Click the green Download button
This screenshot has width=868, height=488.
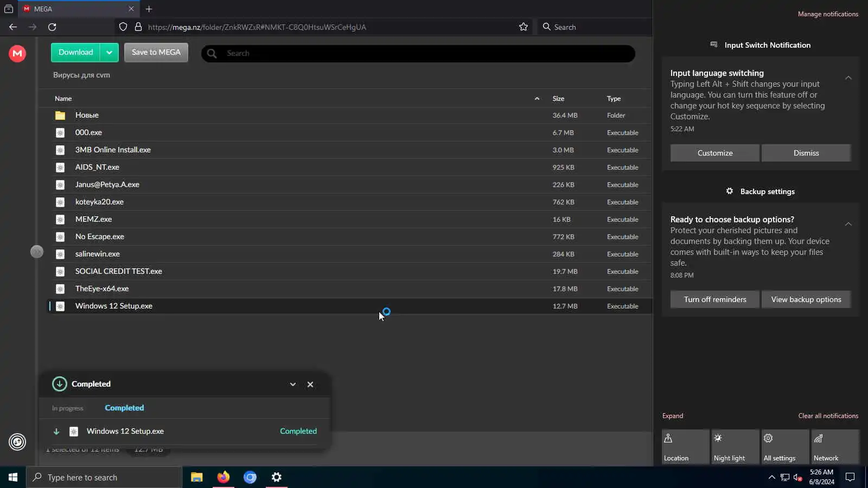coord(75,53)
